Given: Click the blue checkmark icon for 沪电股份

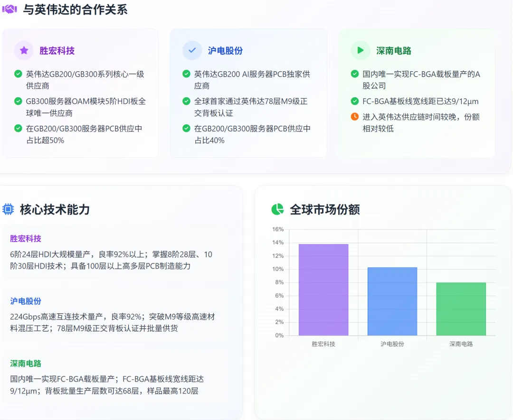Looking at the screenshot, I should coord(192,50).
